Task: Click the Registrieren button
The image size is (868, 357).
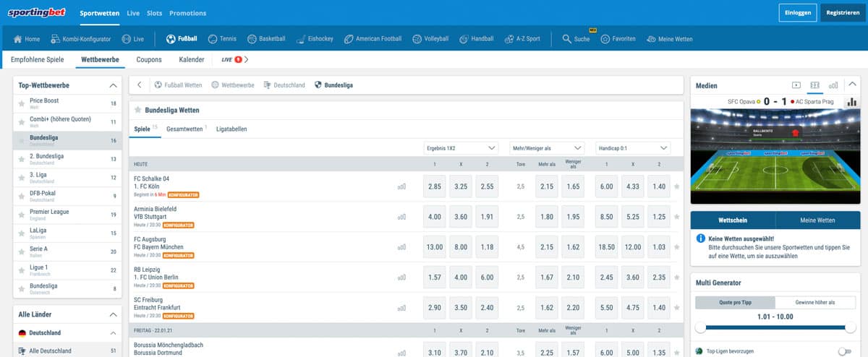Action: 843,12
